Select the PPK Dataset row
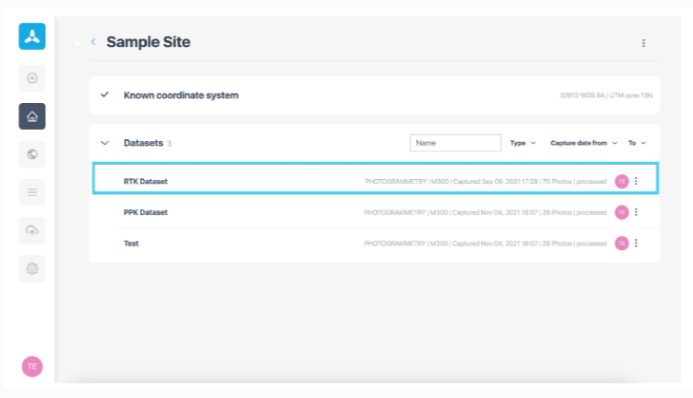This screenshot has height=398, width=693. pos(375,212)
